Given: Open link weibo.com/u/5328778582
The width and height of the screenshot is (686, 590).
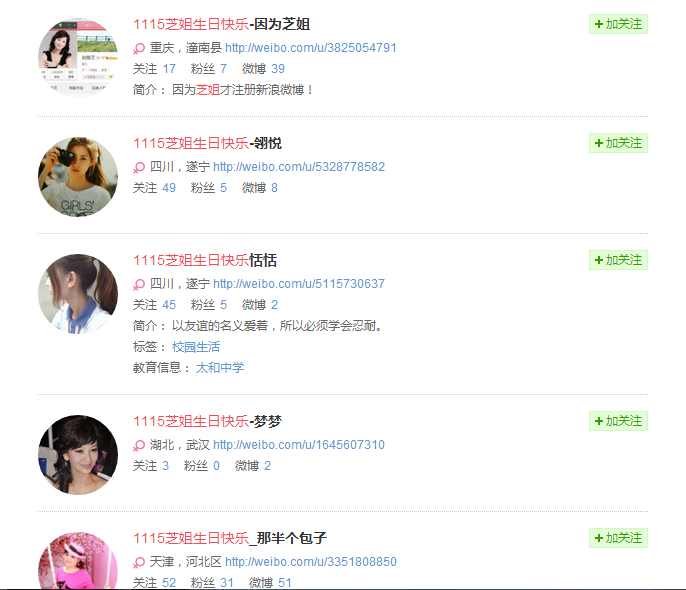Looking at the screenshot, I should point(299,167).
